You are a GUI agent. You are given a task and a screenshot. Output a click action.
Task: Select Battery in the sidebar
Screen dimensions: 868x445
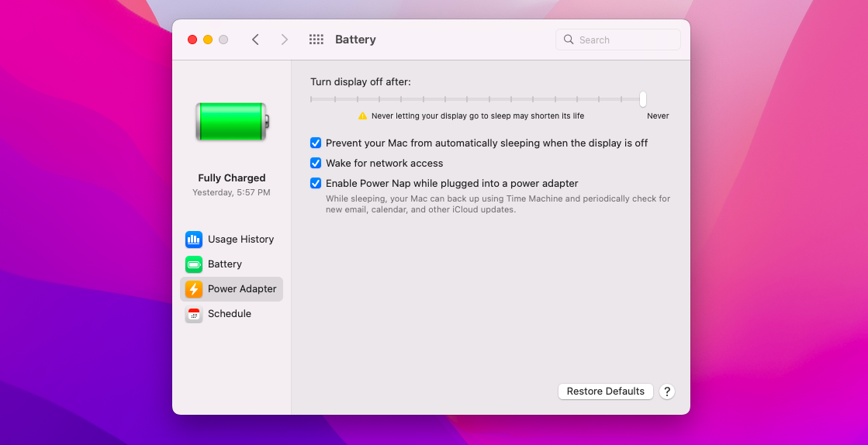[231, 264]
